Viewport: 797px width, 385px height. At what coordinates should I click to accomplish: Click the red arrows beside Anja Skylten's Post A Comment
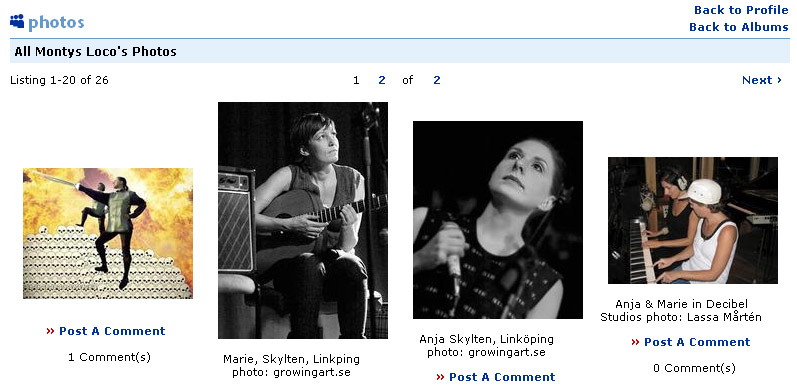point(440,377)
